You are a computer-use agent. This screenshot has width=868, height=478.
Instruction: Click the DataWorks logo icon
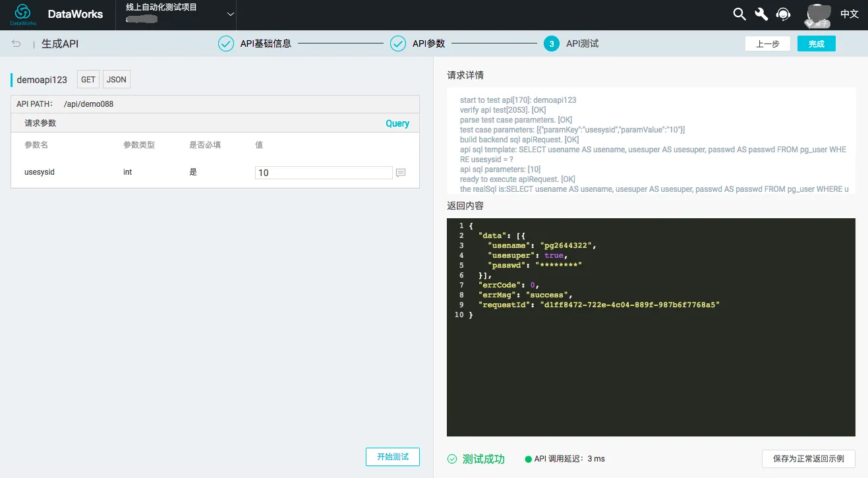coord(22,13)
